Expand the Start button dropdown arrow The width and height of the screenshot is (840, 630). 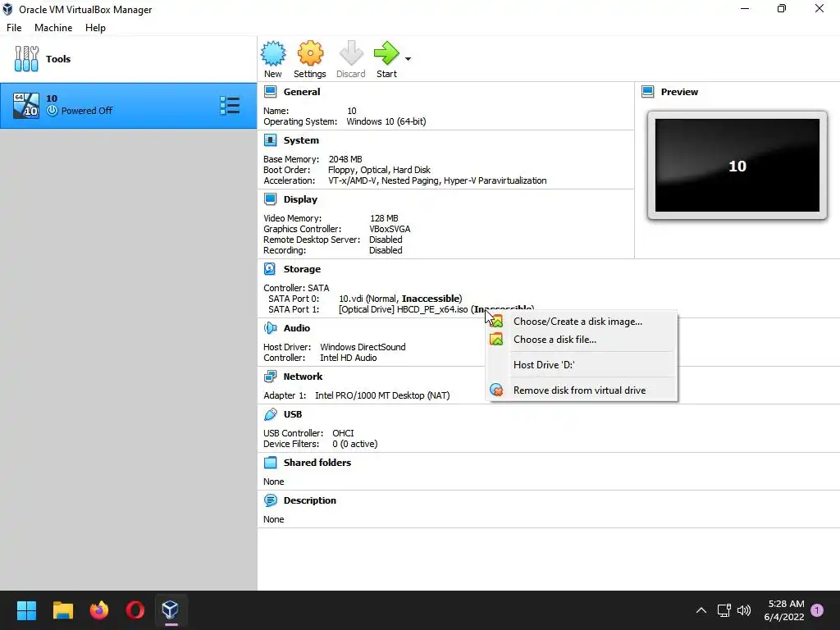(x=409, y=59)
